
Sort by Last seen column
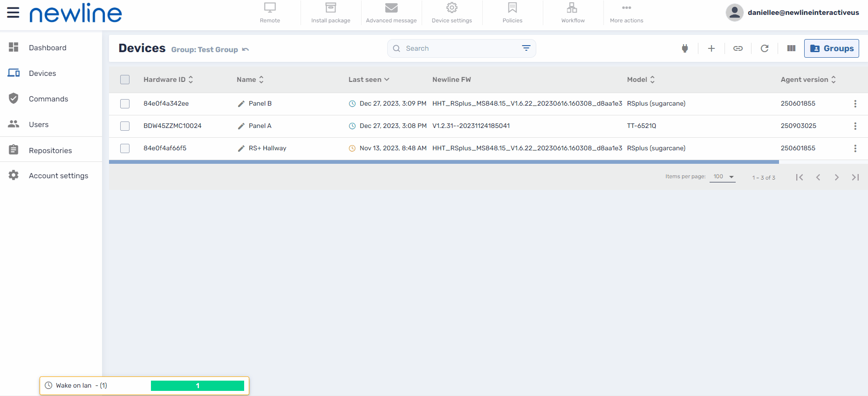[369, 80]
